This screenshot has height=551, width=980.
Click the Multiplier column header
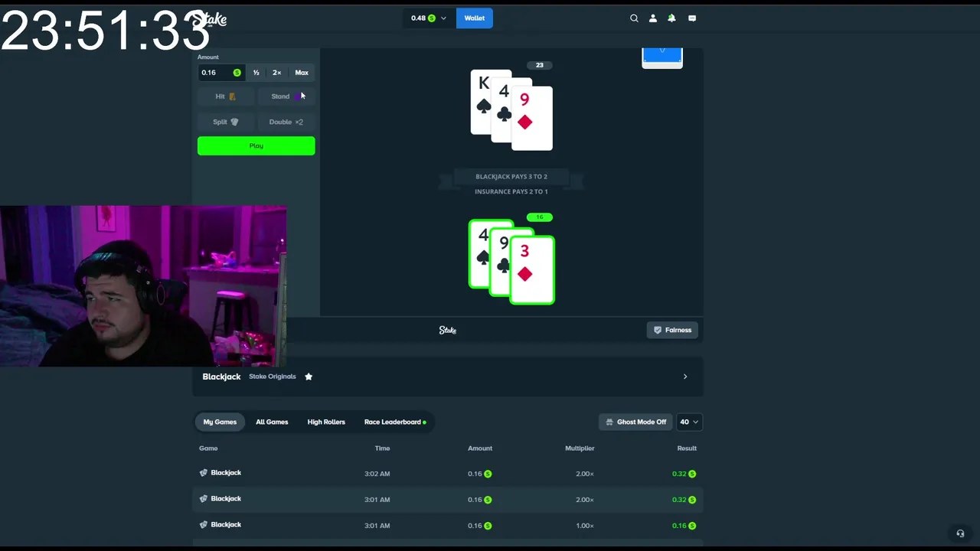click(580, 448)
